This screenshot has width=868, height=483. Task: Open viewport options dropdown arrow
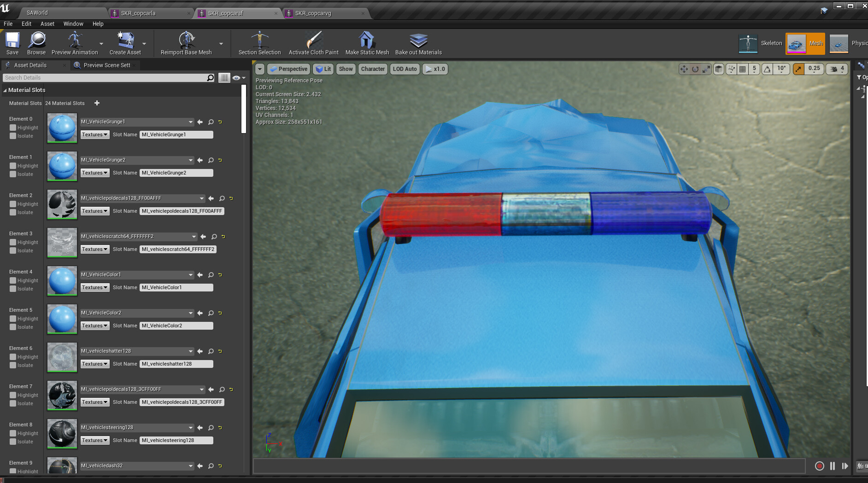pyautogui.click(x=260, y=69)
